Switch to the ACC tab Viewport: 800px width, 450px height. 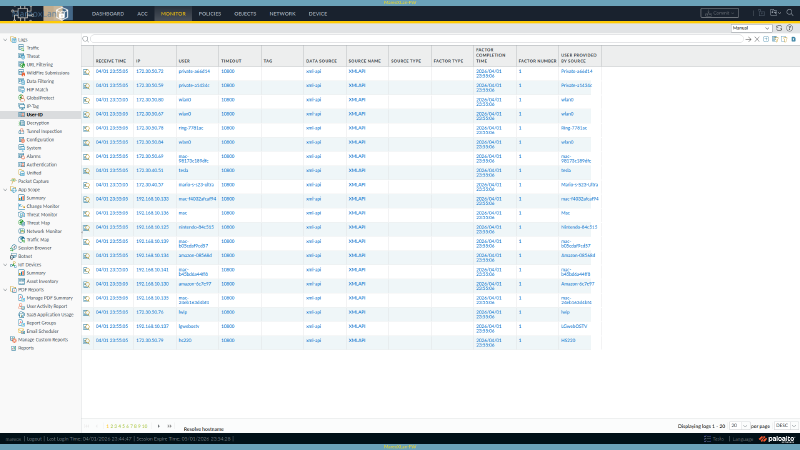pos(142,14)
